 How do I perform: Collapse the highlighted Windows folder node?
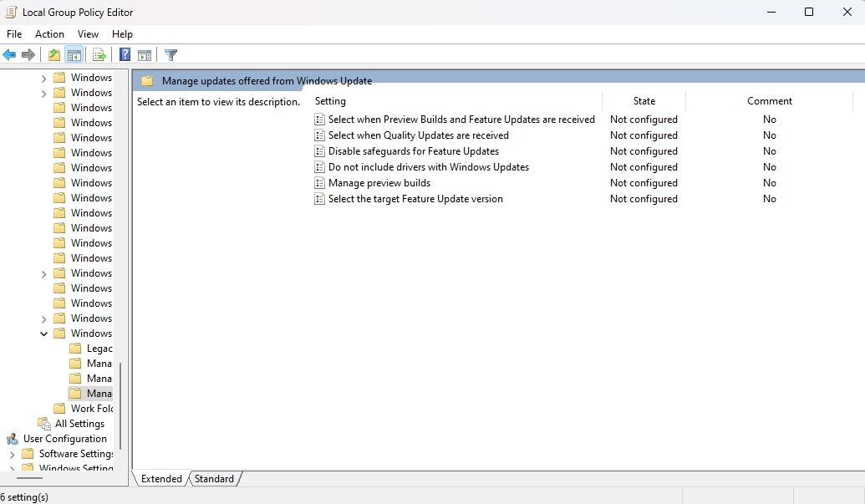point(43,333)
